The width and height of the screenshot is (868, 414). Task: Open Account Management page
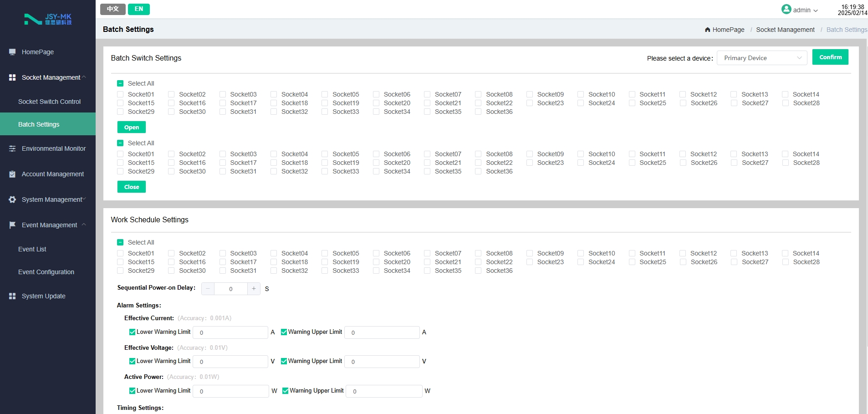point(48,174)
